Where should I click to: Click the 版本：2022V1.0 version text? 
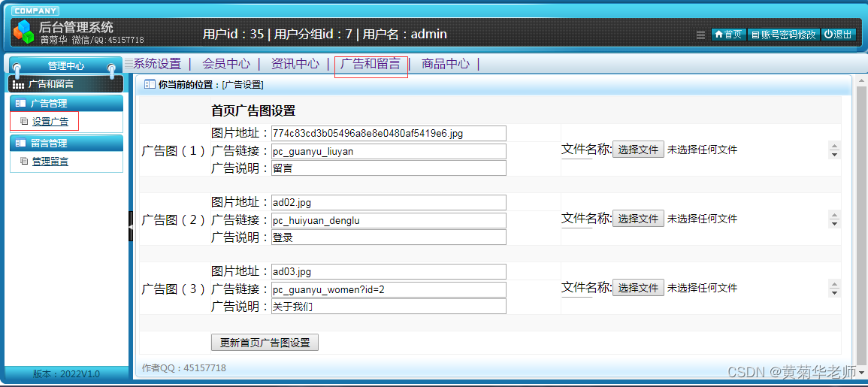[66, 374]
